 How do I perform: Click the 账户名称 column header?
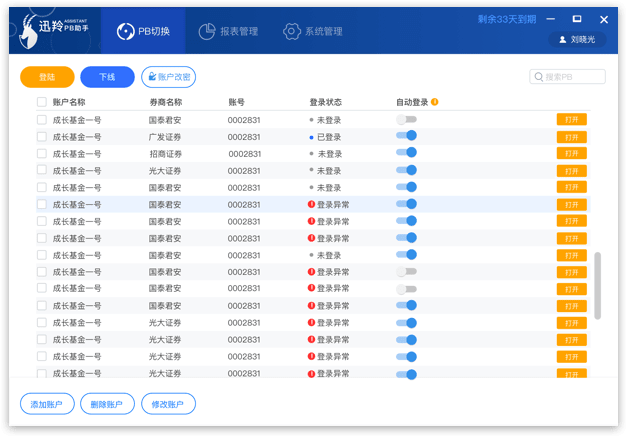tap(69, 102)
